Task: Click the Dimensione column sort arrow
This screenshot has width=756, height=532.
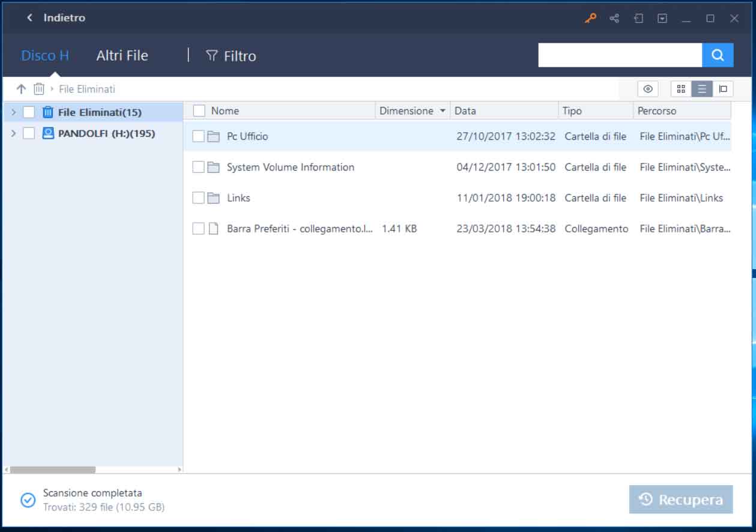Action: pos(443,111)
